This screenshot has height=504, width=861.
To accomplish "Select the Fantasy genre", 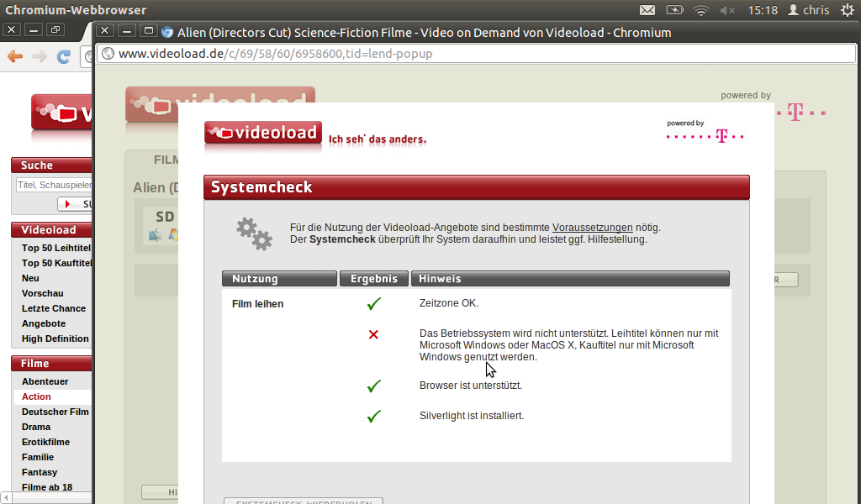I will tap(39, 472).
